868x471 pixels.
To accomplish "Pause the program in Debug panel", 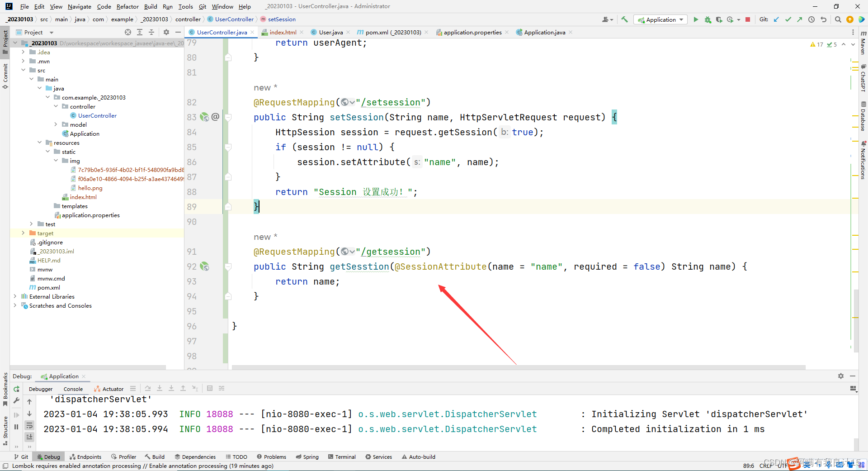I will pyautogui.click(x=17, y=426).
